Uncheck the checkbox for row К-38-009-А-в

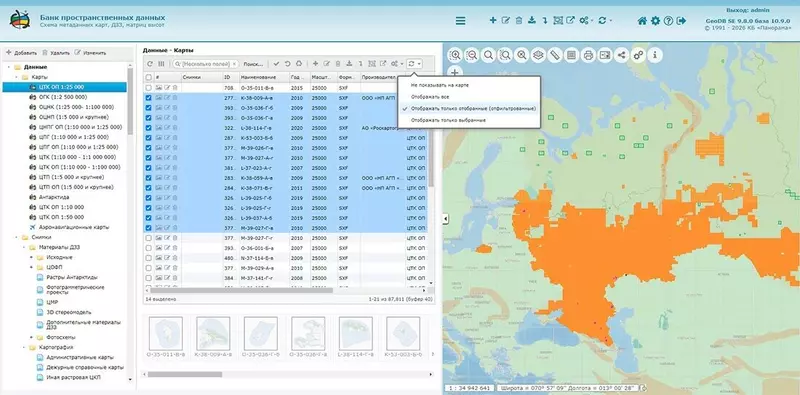[148, 98]
